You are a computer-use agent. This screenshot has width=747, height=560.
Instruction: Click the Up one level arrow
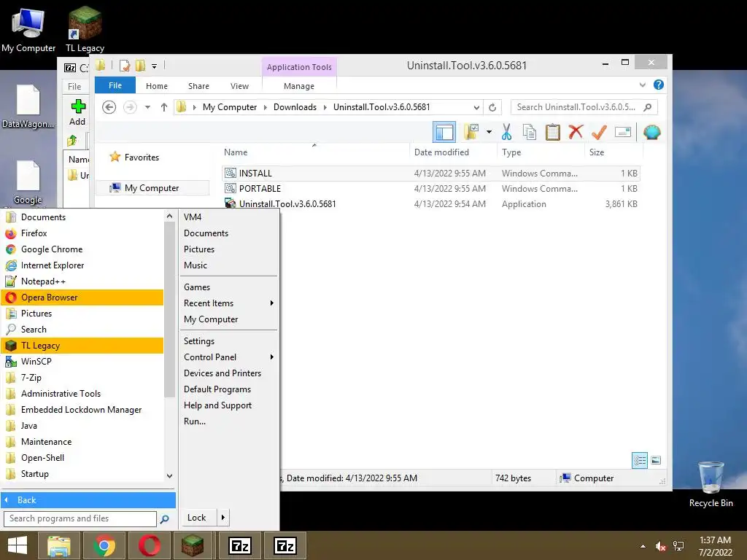[164, 107]
